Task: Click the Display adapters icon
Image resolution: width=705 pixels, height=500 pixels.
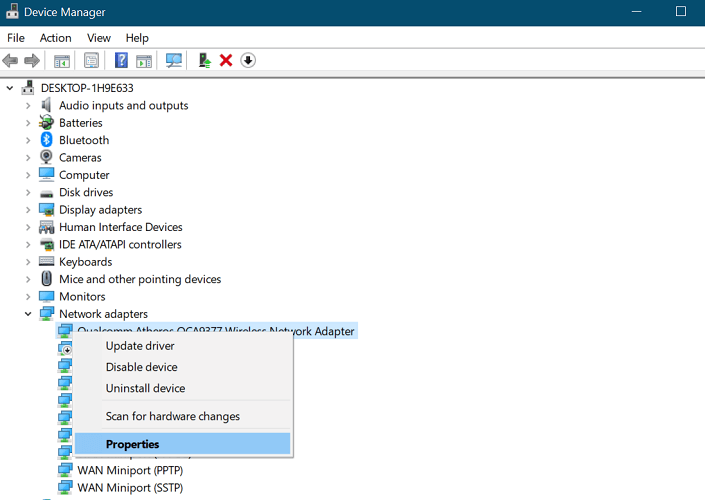Action: point(46,210)
